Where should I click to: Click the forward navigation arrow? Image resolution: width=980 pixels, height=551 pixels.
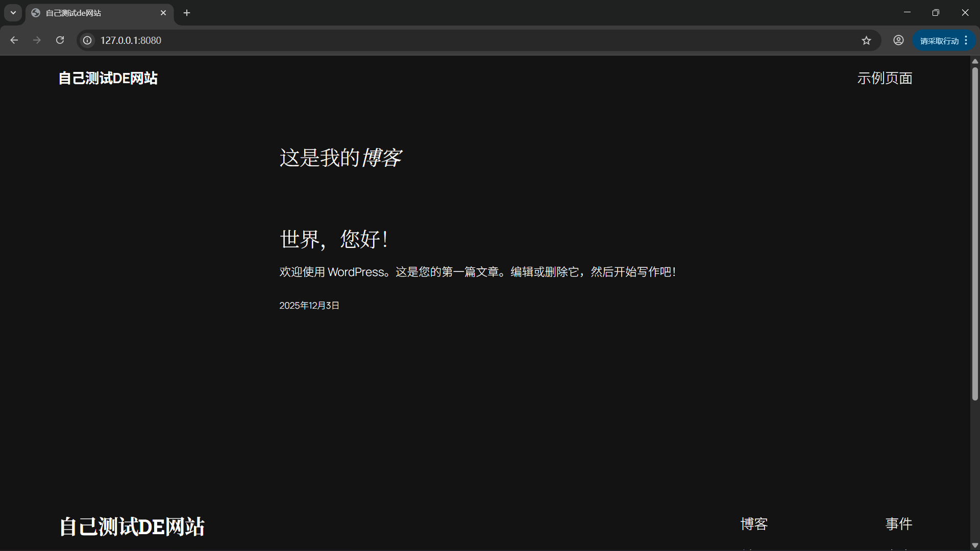coord(37,40)
